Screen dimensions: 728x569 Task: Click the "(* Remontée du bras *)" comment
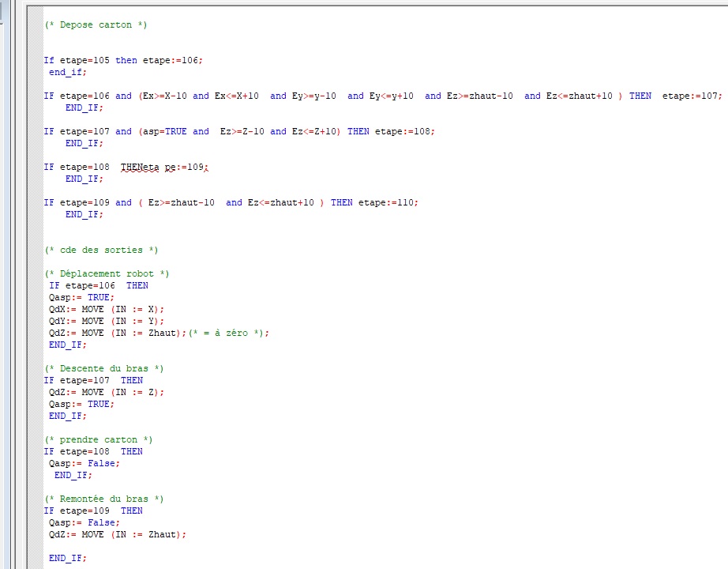[x=103, y=499]
